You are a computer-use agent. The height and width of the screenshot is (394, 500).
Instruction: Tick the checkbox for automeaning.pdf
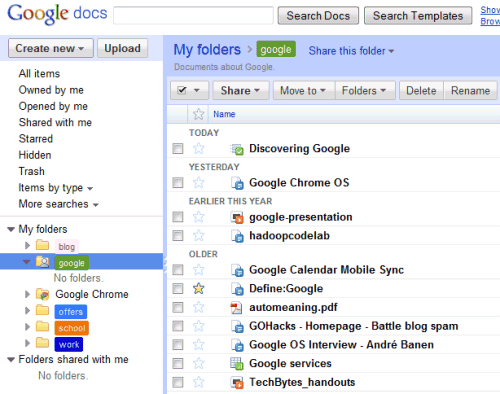[x=178, y=307]
